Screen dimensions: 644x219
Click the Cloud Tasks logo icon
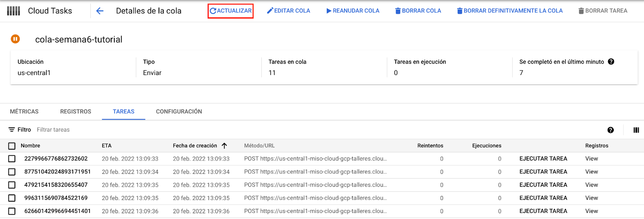pos(14,11)
